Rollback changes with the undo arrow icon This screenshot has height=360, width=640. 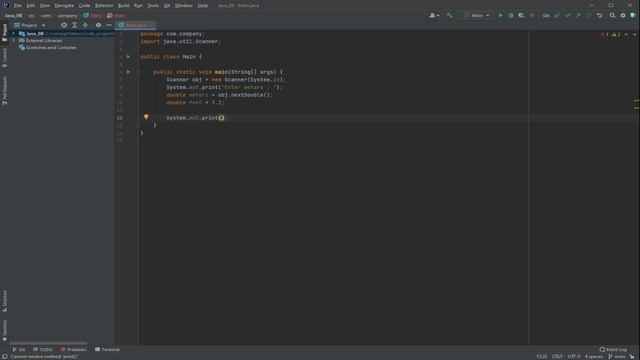(x=600, y=16)
